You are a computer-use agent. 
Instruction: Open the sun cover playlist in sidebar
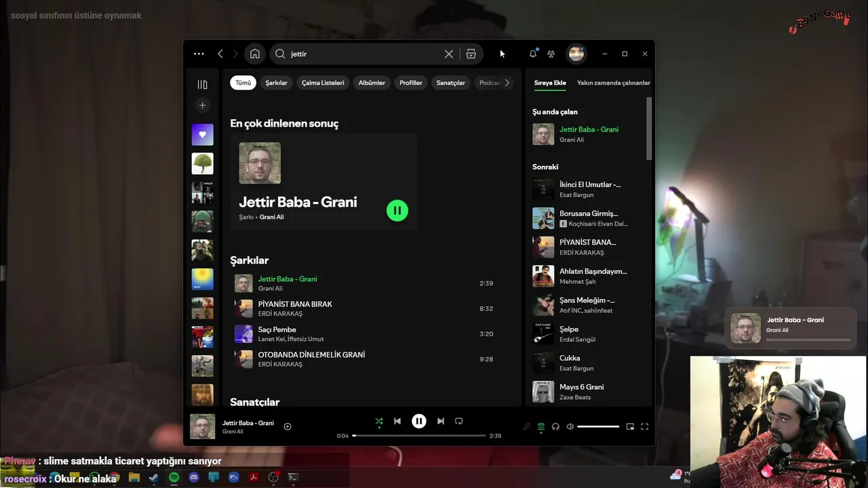[202, 279]
